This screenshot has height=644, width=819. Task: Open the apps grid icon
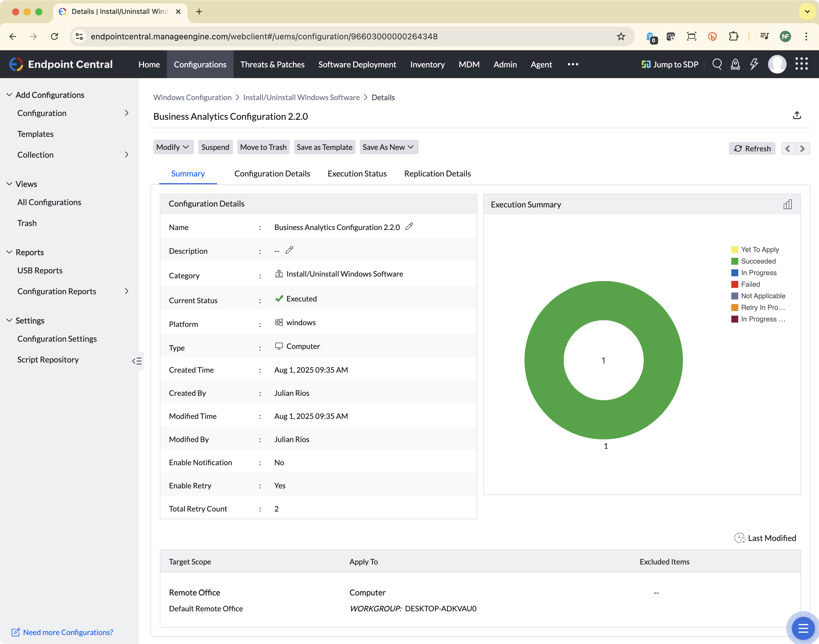[x=801, y=64]
